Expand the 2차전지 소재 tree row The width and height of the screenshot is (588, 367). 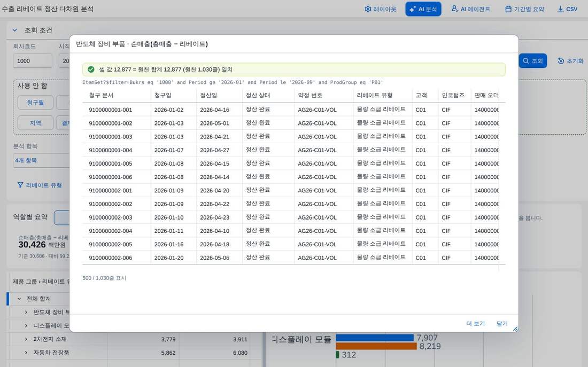(26, 339)
